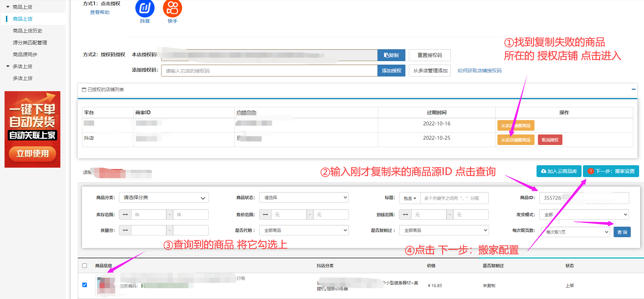This screenshot has width=644, height=299.
Task: Open 商品上货历史 in the sidebar
Action: coord(27,31)
